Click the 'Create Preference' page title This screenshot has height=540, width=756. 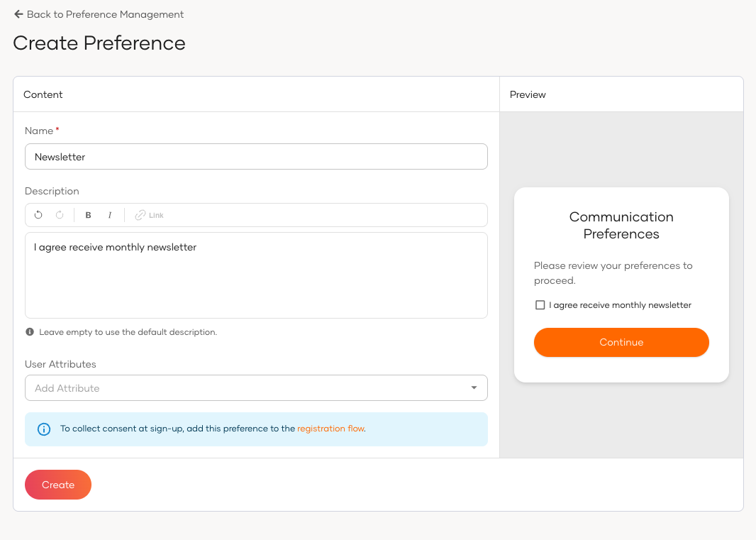click(x=99, y=43)
